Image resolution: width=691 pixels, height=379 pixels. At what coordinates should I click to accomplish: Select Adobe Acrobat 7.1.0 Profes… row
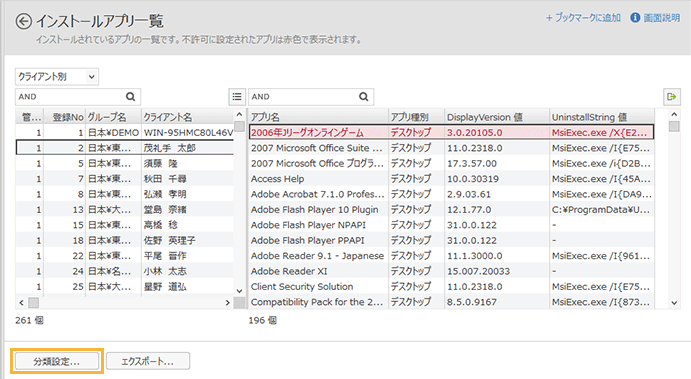click(x=451, y=194)
